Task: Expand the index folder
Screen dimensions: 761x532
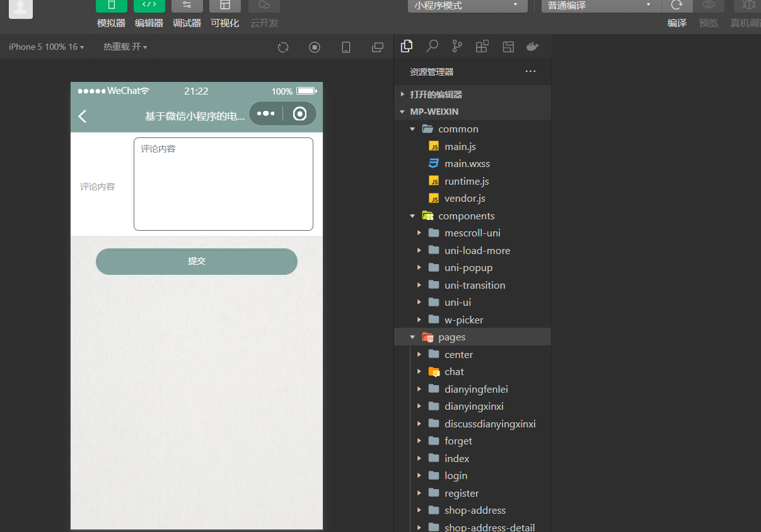Action: [473, 458]
